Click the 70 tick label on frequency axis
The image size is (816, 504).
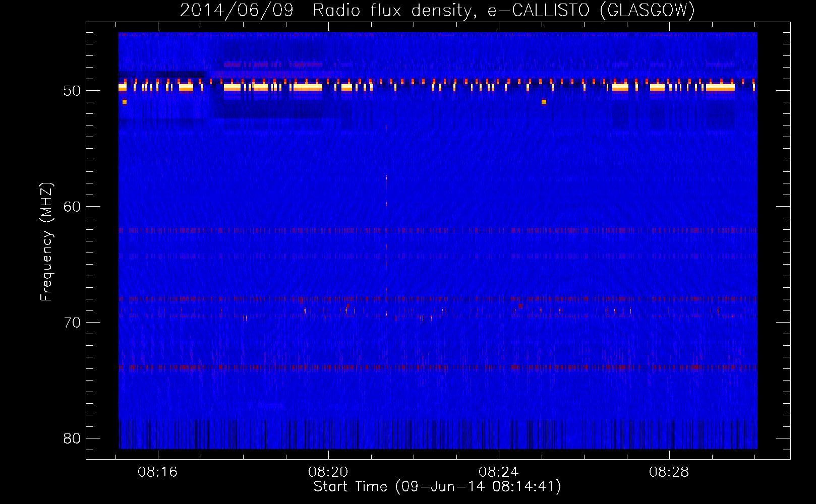[72, 323]
